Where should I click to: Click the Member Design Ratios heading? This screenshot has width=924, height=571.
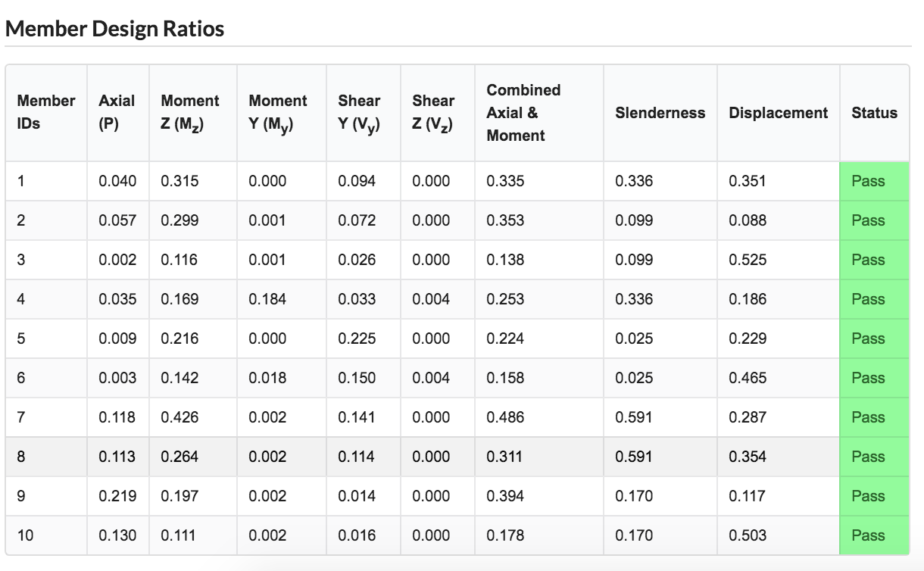point(114,29)
